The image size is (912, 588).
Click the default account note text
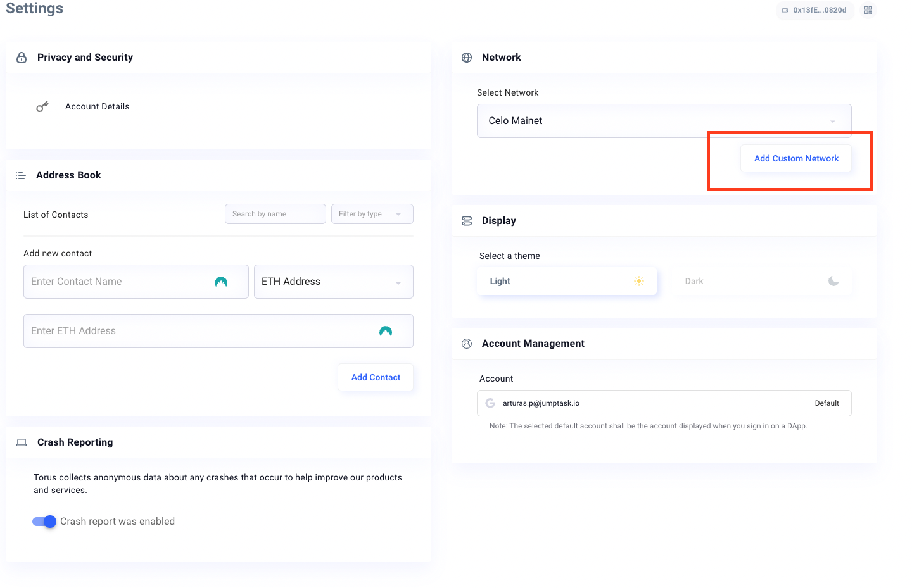point(649,426)
